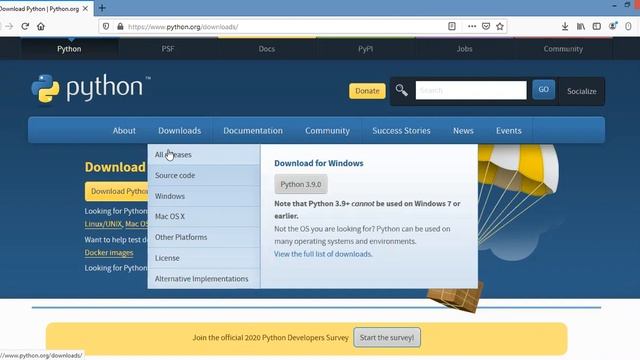The width and height of the screenshot is (640, 360).
Task: Close the Download Python browser tab
Action: tap(85, 8)
